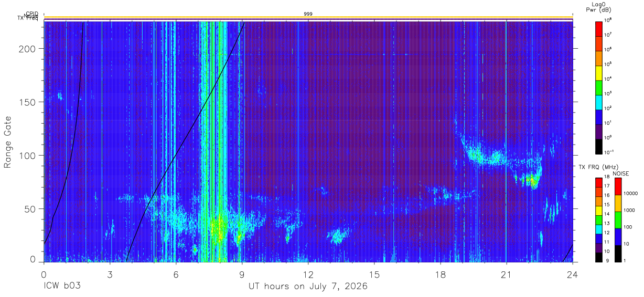Click the 24 tick label on the UT hours axis
644x297 pixels.
pos(573,274)
